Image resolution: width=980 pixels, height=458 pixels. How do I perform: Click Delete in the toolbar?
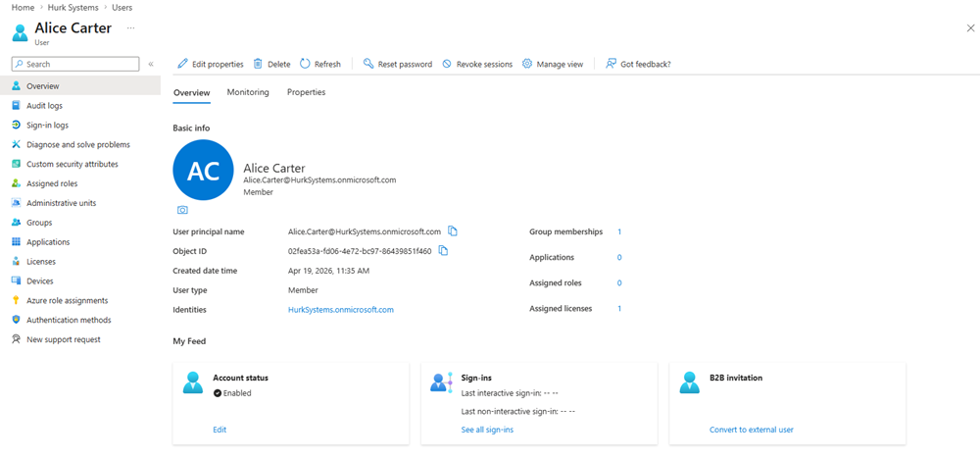(x=271, y=64)
